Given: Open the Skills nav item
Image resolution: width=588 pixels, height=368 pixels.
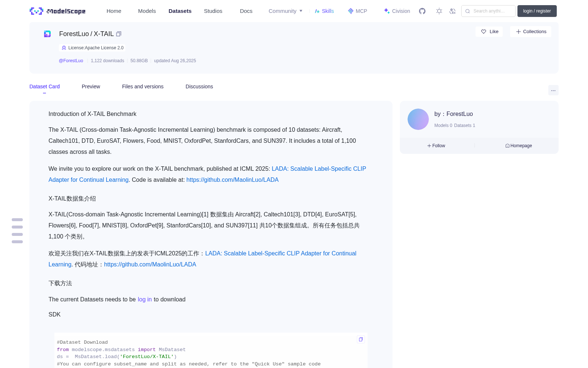Looking at the screenshot, I should pos(324,11).
